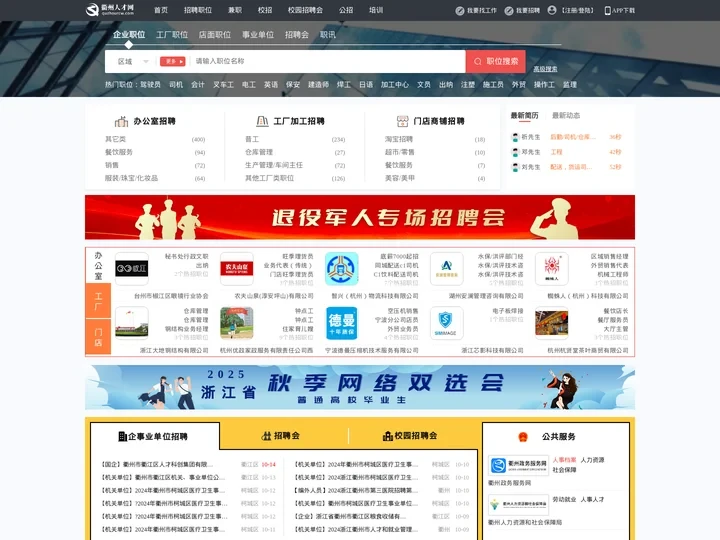720x540 pixels.
Task: Click the 公共服务 national emblem icon
Action: (523, 437)
